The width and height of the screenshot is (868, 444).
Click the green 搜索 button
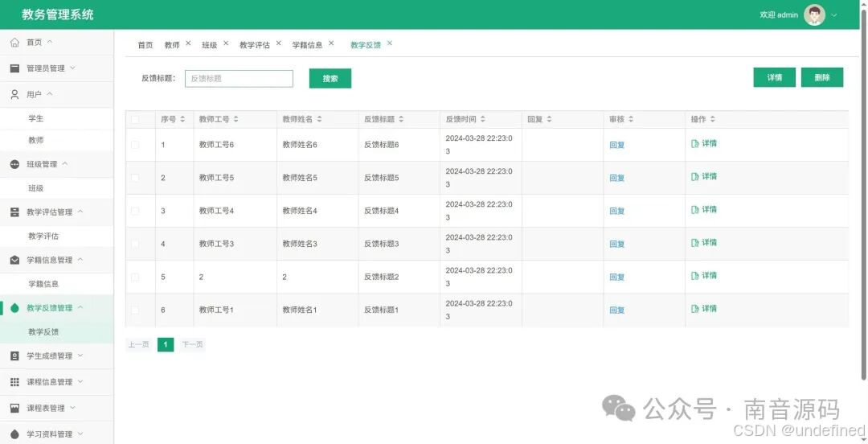coord(330,78)
